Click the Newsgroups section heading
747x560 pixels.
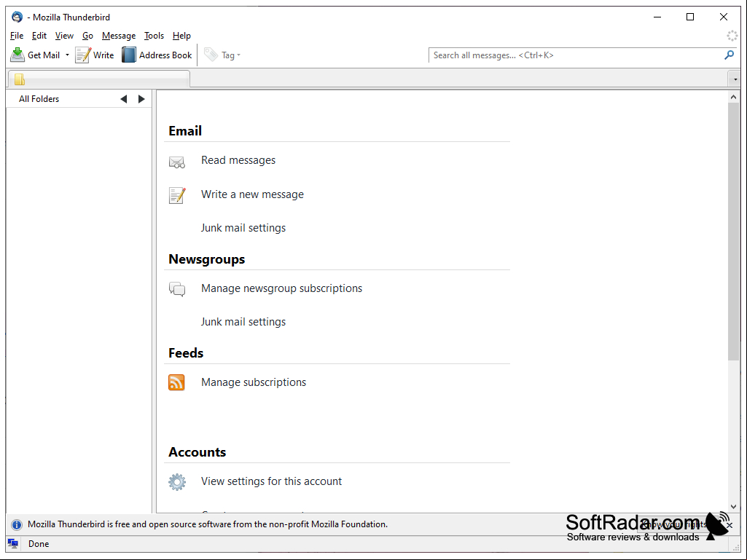tap(207, 259)
